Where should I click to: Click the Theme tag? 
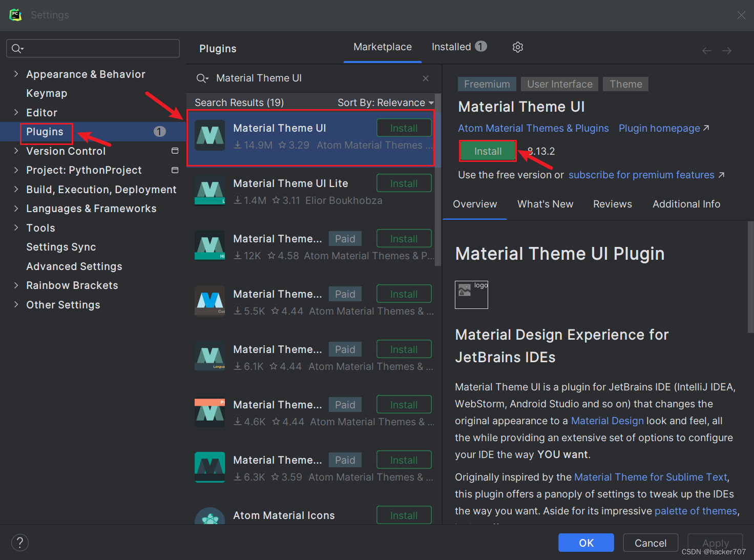coord(625,84)
